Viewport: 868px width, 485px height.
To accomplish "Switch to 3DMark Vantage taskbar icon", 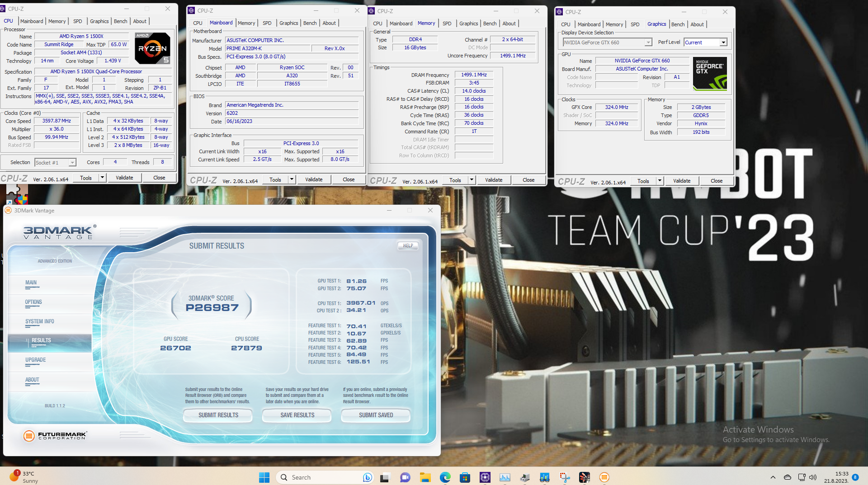I will (604, 477).
